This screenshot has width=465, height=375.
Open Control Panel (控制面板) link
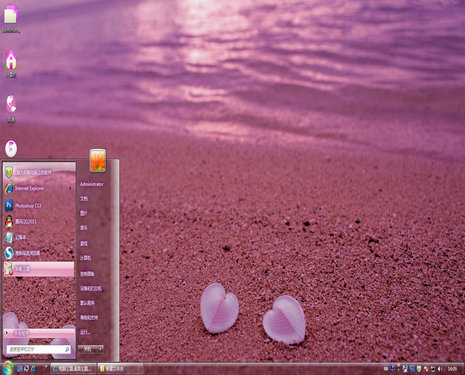tap(87, 274)
